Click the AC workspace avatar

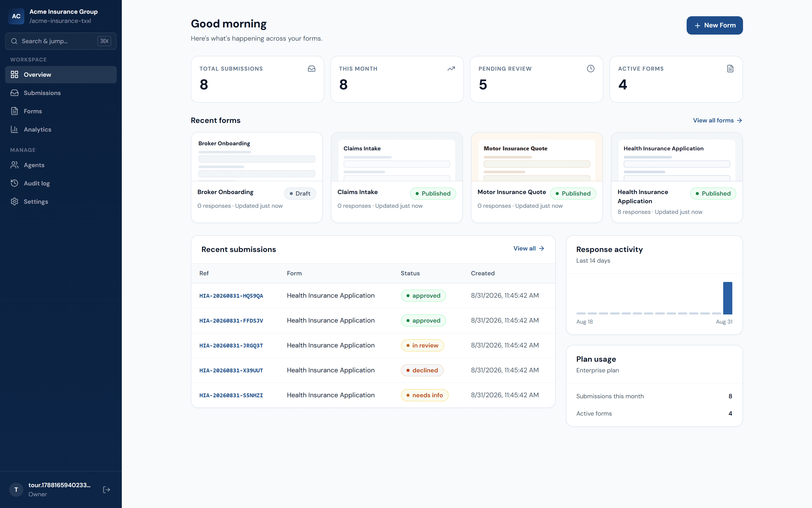tap(16, 16)
